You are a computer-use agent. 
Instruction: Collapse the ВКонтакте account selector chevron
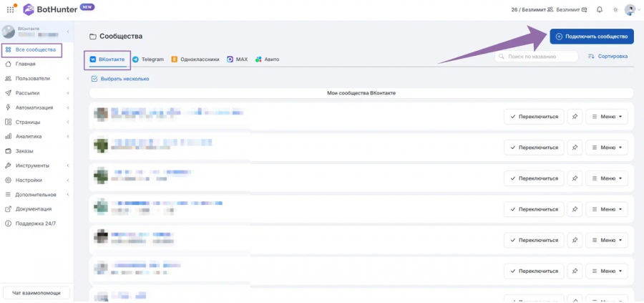coord(68,32)
